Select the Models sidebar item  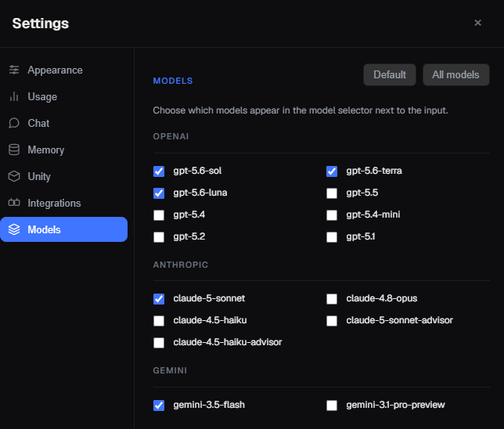[63, 229]
